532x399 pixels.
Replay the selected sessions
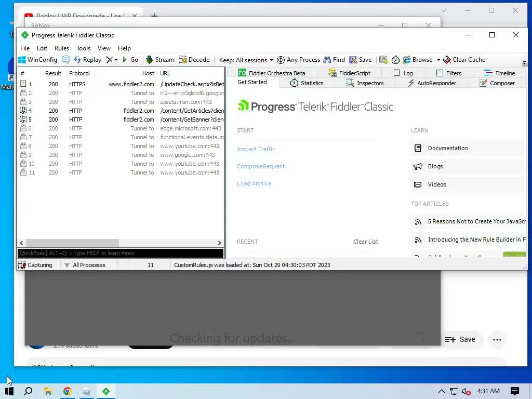[x=87, y=60]
